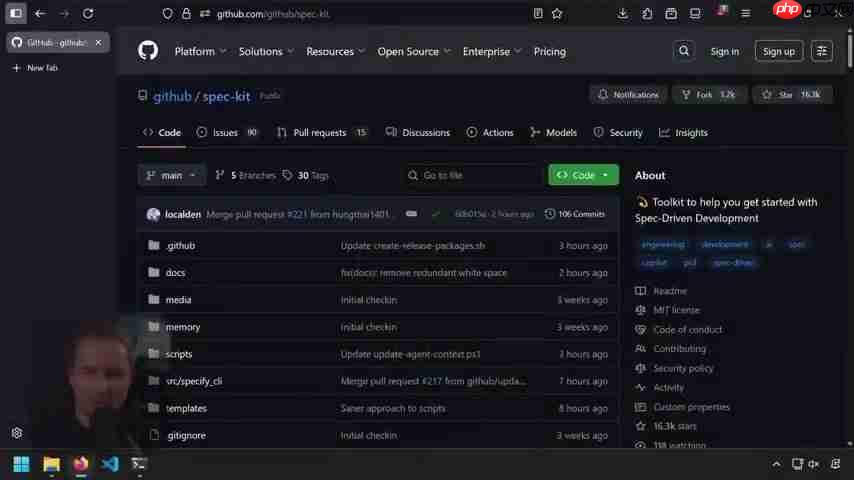Open the main branch selector dropdown
This screenshot has width=854, height=480.
pyautogui.click(x=172, y=175)
